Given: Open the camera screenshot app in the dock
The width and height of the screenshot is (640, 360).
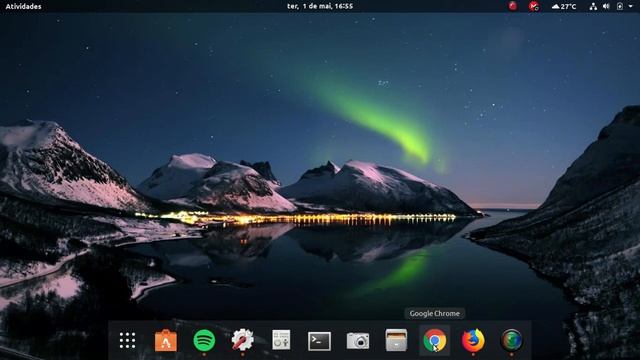Looking at the screenshot, I should [x=358, y=340].
